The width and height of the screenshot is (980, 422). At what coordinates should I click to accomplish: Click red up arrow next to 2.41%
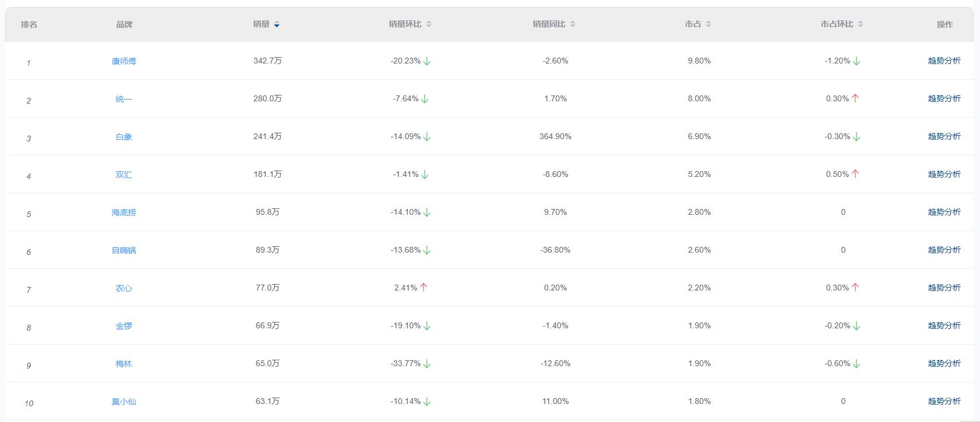pyautogui.click(x=424, y=288)
